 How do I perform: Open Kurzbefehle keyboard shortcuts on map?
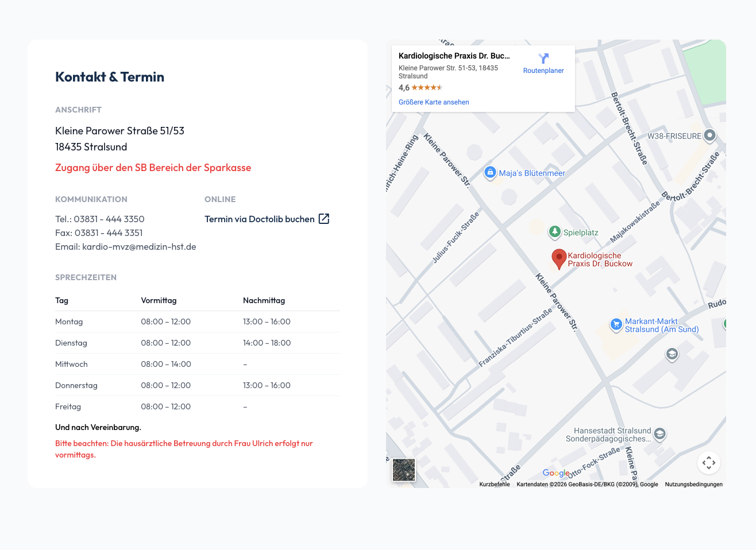pos(494,484)
